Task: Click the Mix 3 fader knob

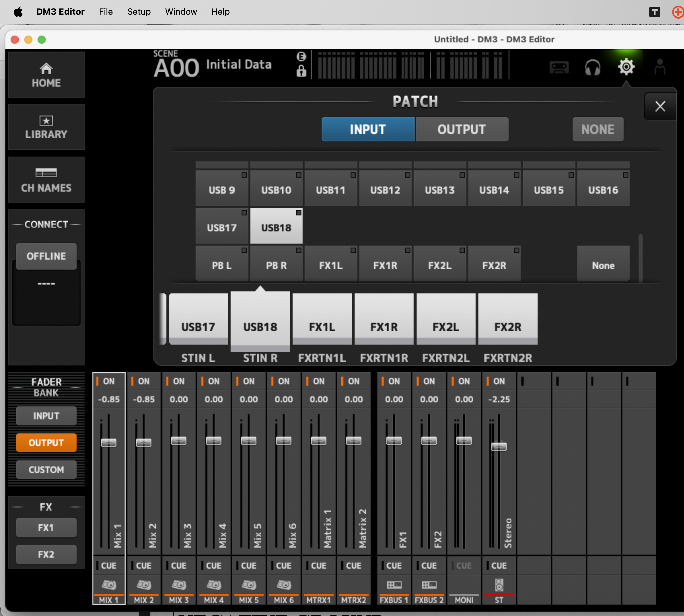Action: [179, 441]
